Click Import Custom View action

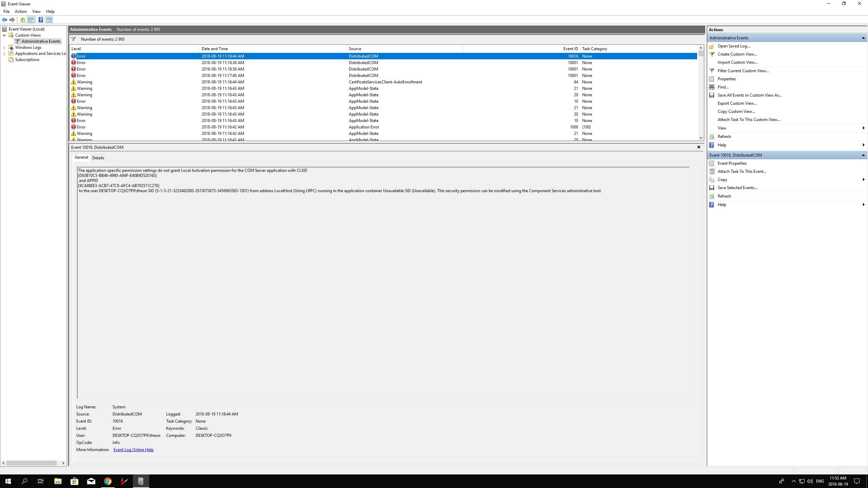tap(737, 62)
